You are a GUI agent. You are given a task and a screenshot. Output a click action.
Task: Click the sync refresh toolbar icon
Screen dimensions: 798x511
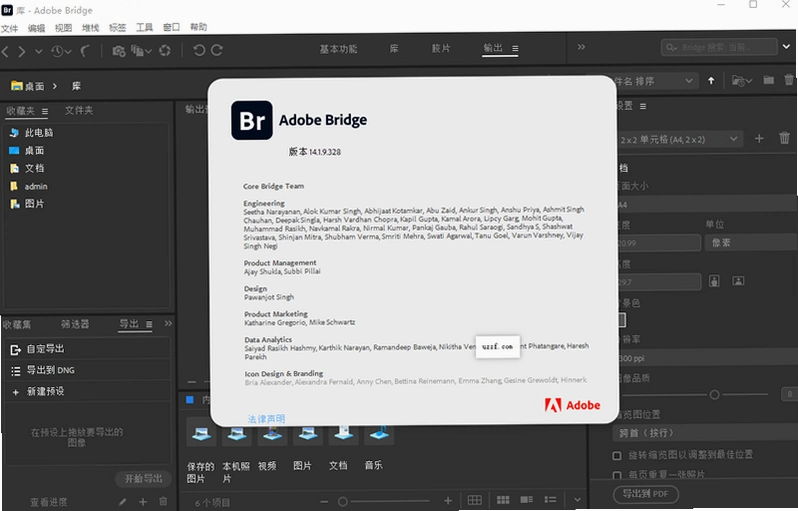click(164, 51)
